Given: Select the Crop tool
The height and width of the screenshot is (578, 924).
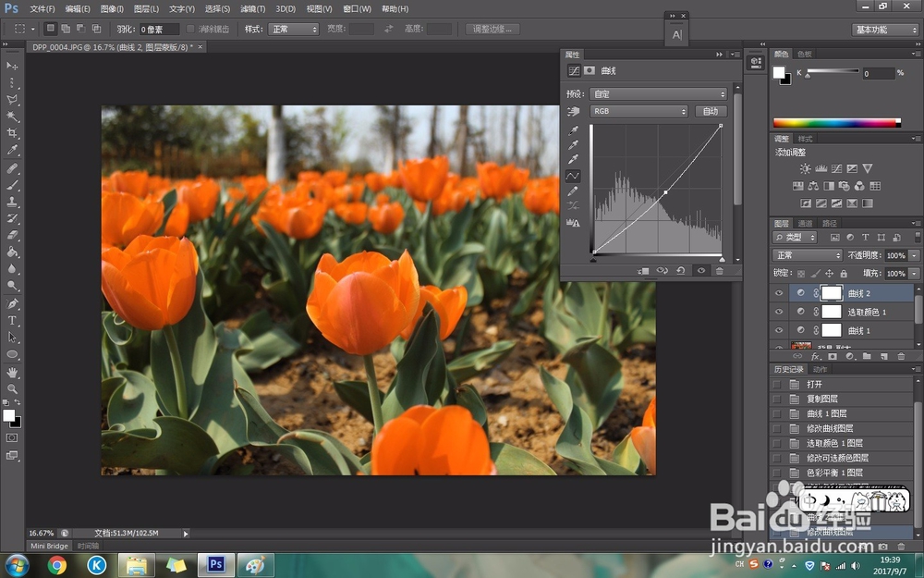Looking at the screenshot, I should point(12,132).
